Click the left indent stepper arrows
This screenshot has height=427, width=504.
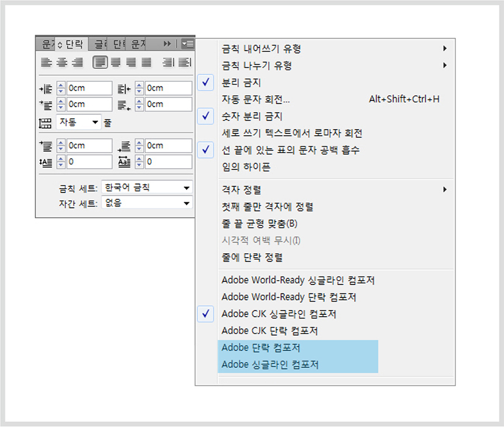click(x=61, y=88)
